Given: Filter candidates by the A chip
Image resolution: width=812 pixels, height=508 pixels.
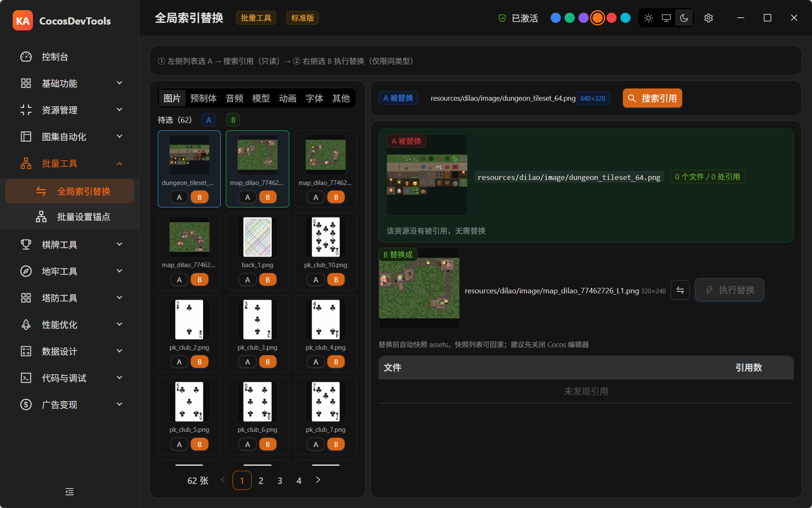Looking at the screenshot, I should [208, 120].
